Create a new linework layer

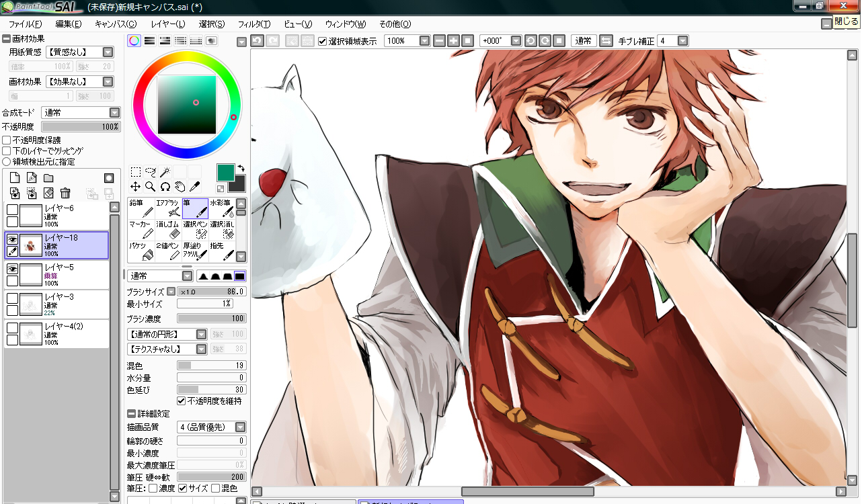pyautogui.click(x=32, y=178)
